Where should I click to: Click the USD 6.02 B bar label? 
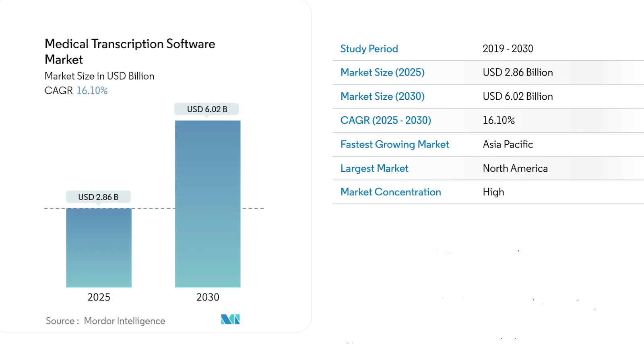pyautogui.click(x=207, y=109)
